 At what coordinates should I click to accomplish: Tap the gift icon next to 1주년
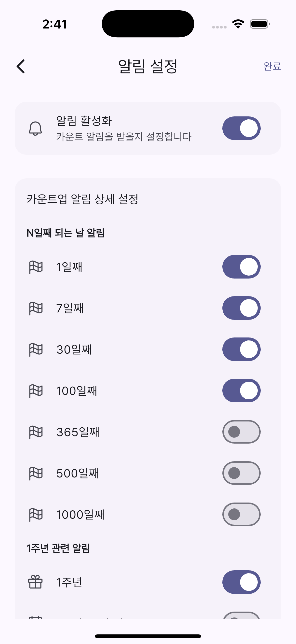(x=35, y=582)
